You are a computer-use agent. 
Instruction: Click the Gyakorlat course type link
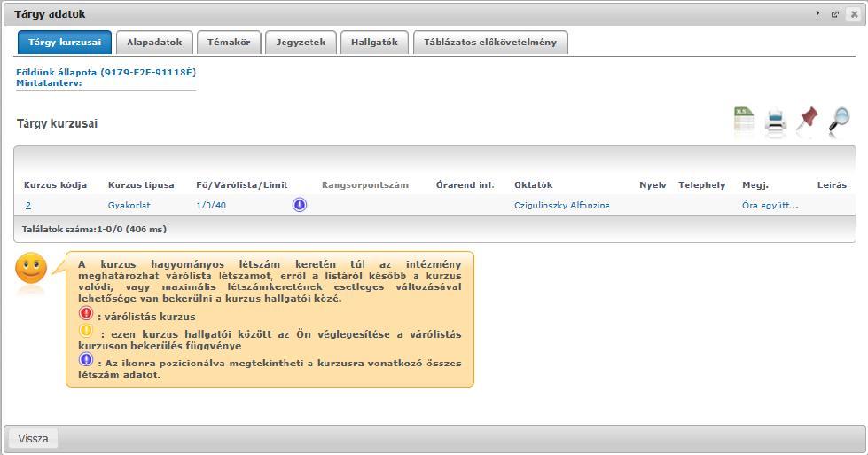click(x=129, y=206)
